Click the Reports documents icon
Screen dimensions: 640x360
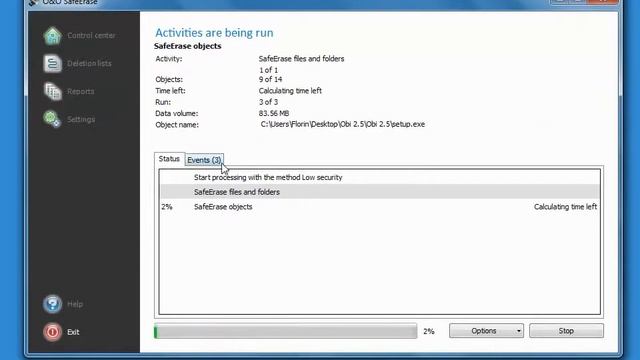click(52, 91)
